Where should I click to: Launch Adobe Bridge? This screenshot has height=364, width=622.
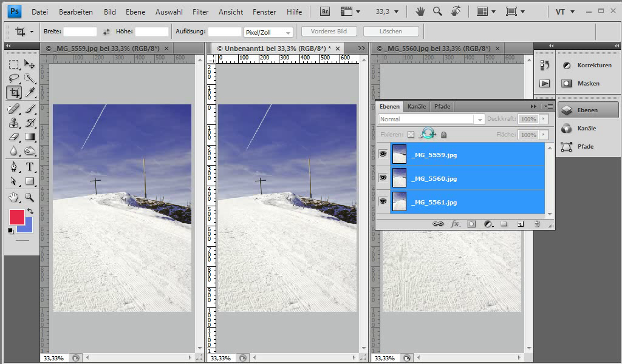pos(325,12)
